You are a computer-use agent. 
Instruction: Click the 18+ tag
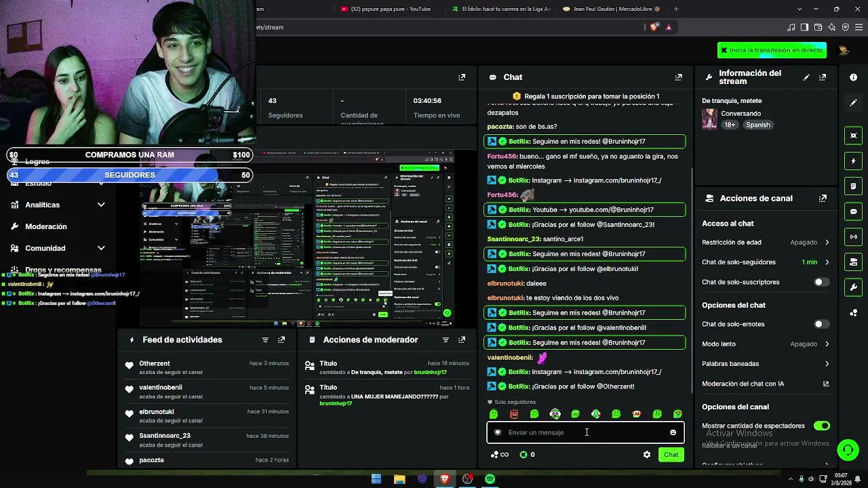pos(730,125)
